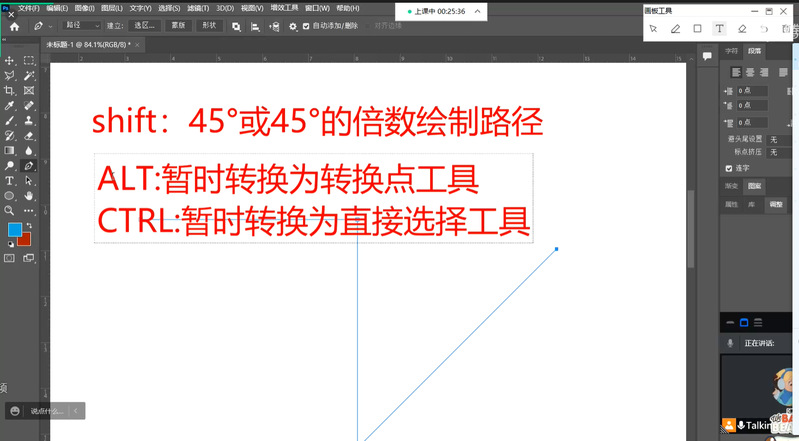The image size is (799, 441).
Task: Click the Home icon in options bar
Action: [x=14, y=26]
